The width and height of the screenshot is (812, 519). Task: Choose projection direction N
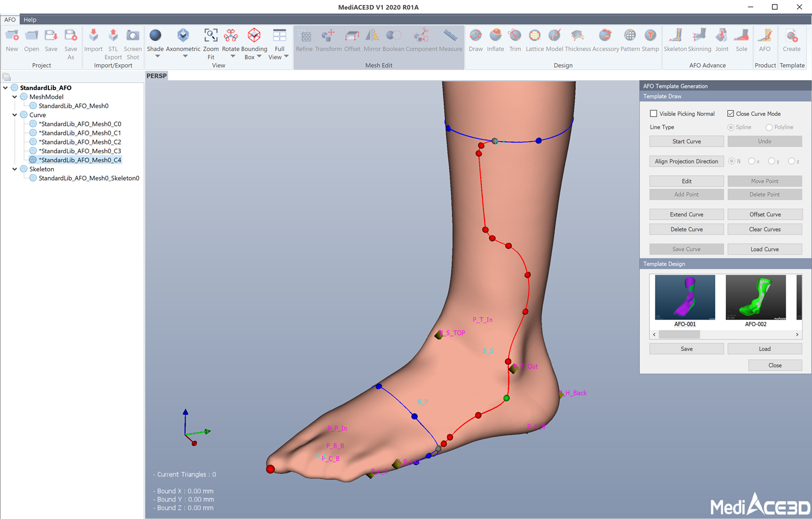pos(732,161)
